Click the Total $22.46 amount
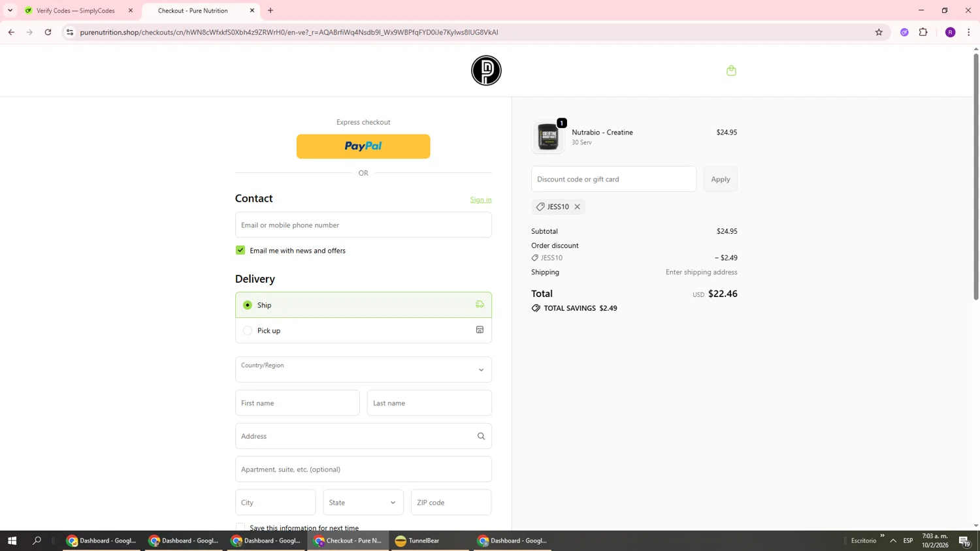The height and width of the screenshot is (551, 980). point(723,294)
